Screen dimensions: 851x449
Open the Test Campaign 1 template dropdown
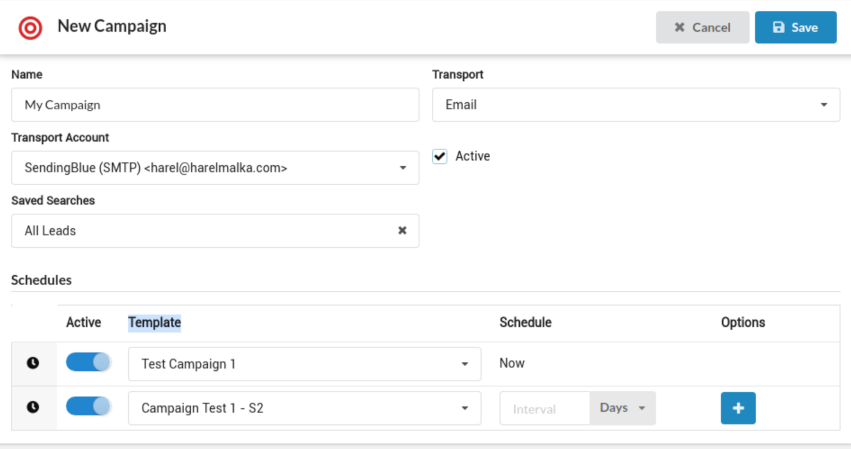[304, 364]
